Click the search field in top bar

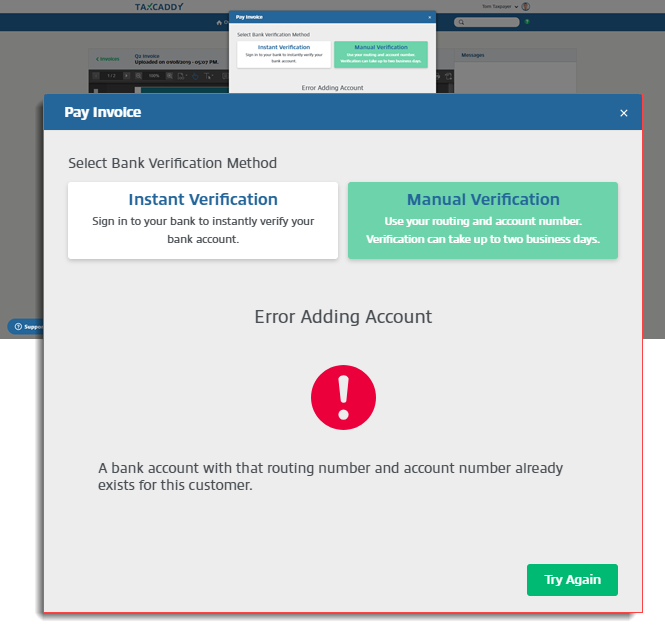click(x=486, y=22)
